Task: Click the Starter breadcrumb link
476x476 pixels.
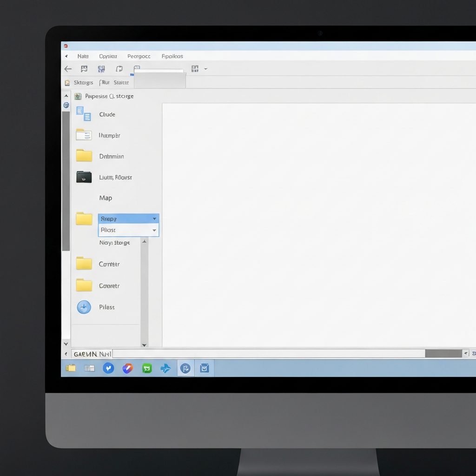Action: pos(121,82)
